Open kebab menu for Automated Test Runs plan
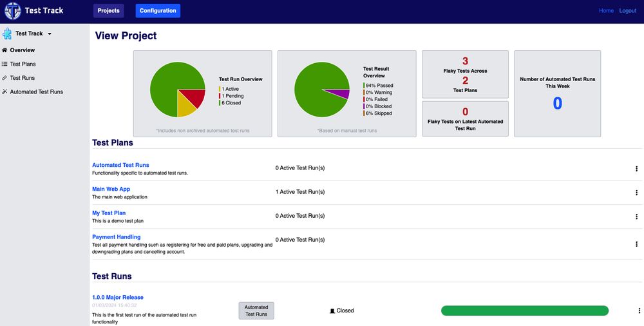Screen dimensions: 644x326 coord(637,169)
